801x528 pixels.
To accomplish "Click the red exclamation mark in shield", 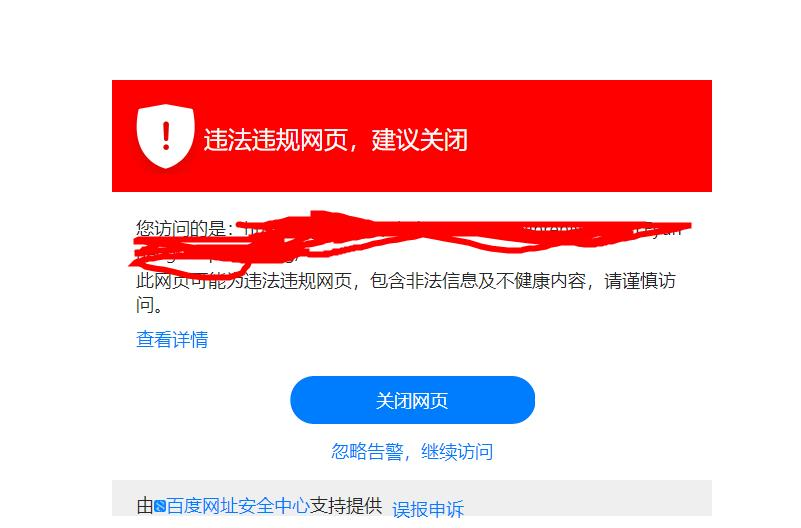I will tap(166, 136).
